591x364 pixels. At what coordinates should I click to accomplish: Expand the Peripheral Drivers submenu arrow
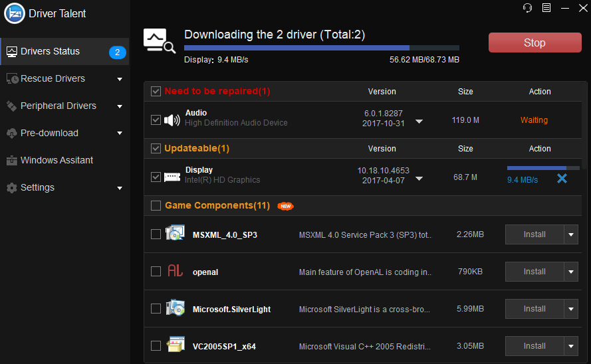pyautogui.click(x=120, y=106)
